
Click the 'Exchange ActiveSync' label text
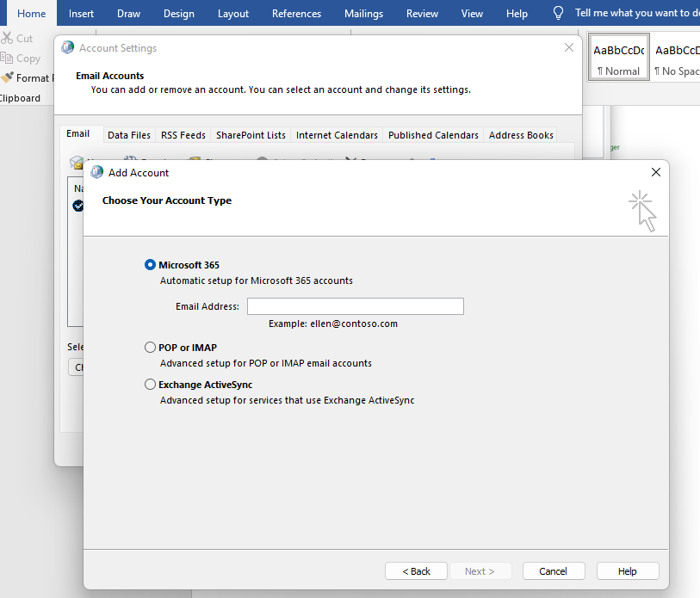(x=206, y=385)
